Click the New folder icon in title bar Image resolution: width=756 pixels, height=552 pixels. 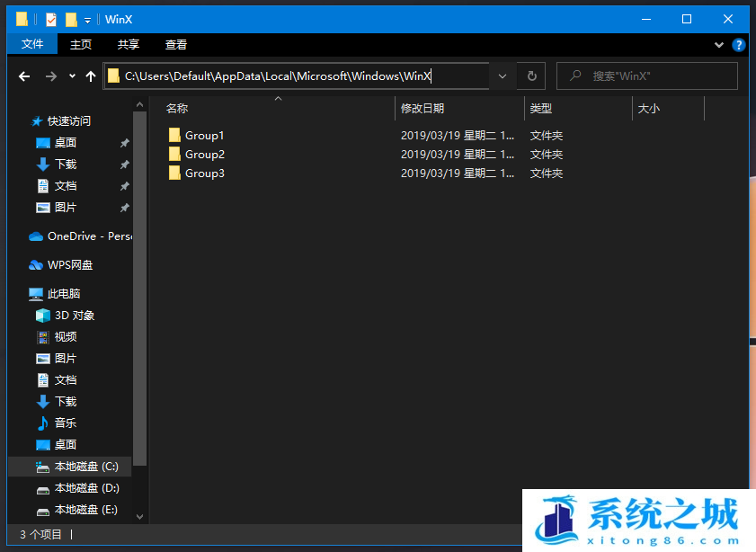pyautogui.click(x=71, y=19)
